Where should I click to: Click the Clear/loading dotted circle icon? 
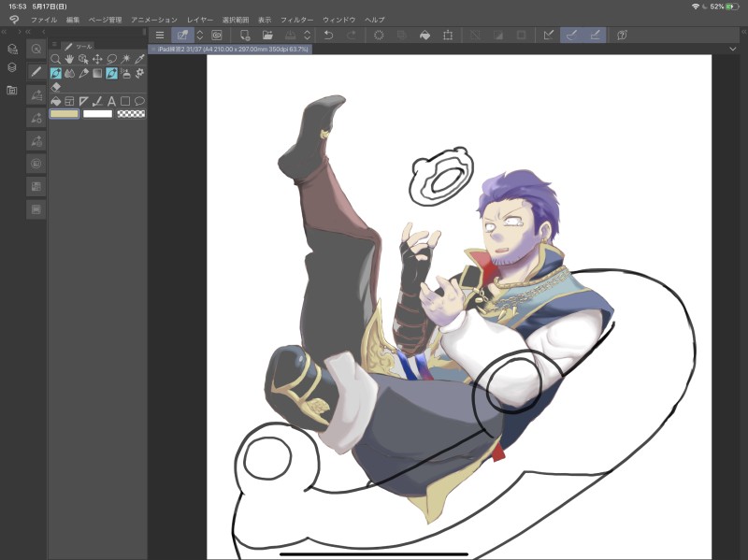[x=379, y=35]
